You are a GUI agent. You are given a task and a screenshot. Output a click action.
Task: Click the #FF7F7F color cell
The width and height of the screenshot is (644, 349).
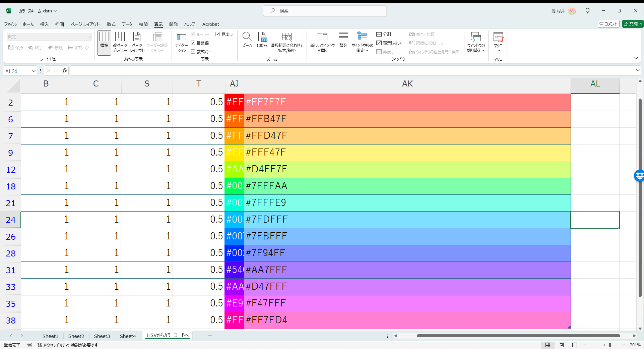click(x=407, y=102)
